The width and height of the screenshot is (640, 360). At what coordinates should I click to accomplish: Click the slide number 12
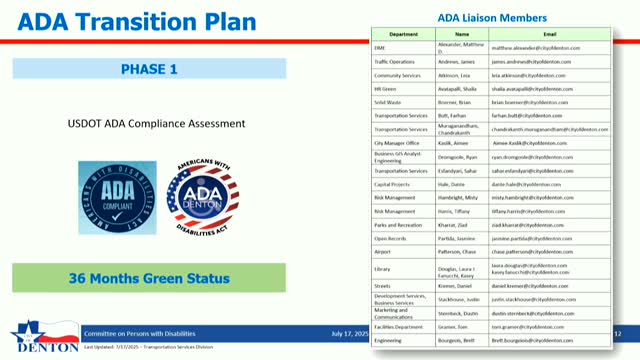[x=618, y=334]
